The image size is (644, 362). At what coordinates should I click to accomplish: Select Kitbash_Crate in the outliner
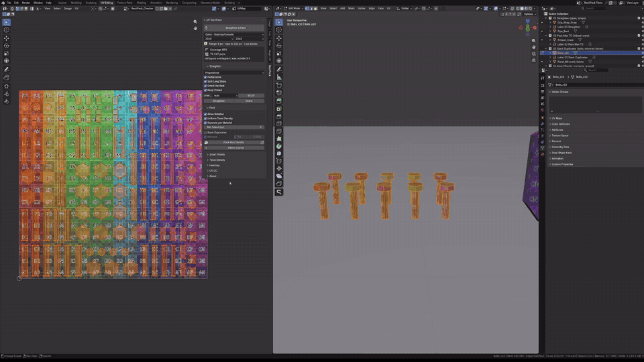click(566, 40)
